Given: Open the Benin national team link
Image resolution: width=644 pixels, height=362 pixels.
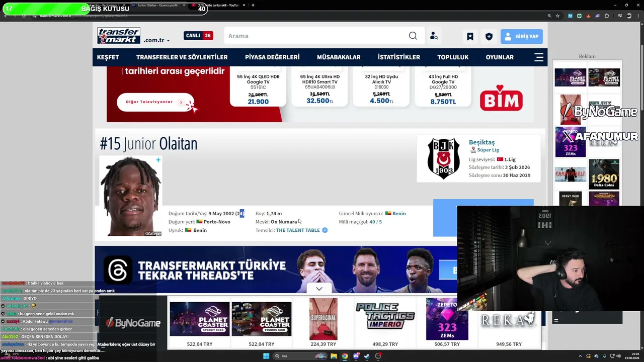Looking at the screenshot, I should pos(399,214).
